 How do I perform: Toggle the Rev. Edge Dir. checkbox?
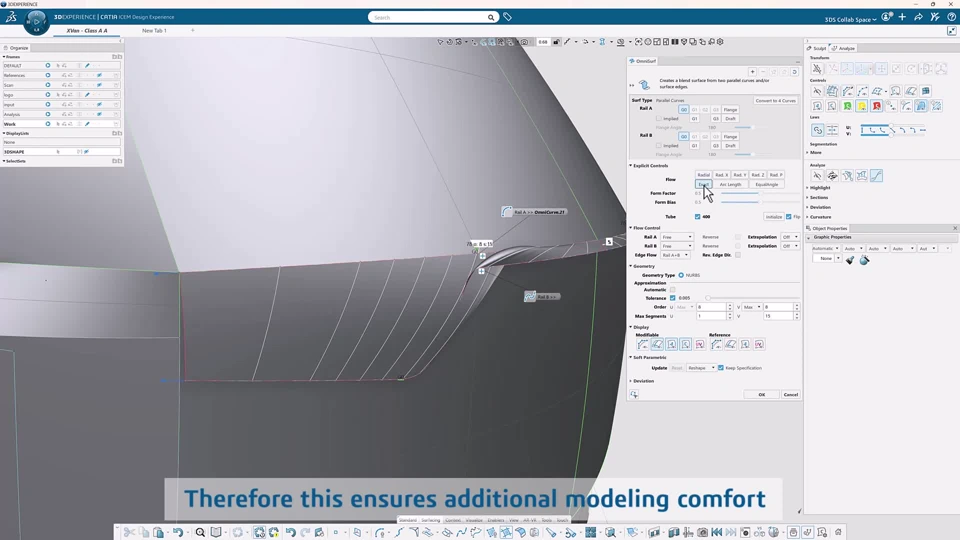tap(738, 255)
